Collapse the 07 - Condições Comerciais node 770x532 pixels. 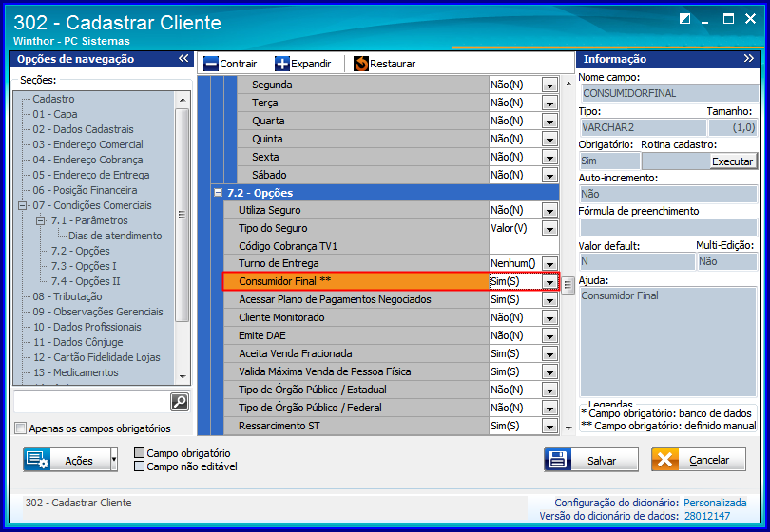[22, 205]
